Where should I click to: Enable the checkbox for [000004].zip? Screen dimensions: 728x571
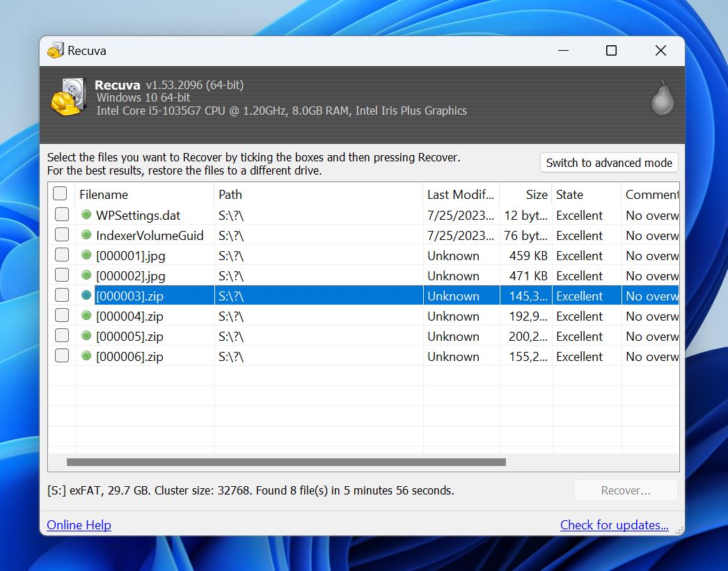62,316
